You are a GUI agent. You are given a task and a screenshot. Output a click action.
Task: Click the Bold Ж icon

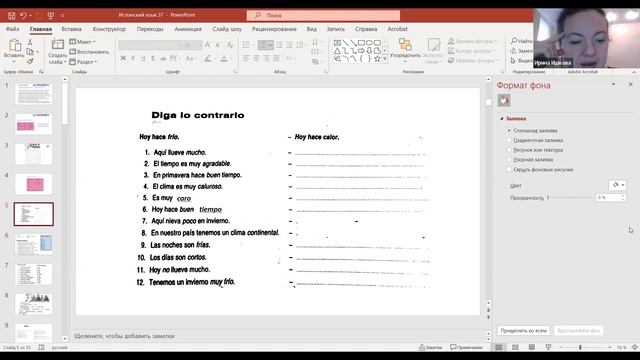click(123, 59)
